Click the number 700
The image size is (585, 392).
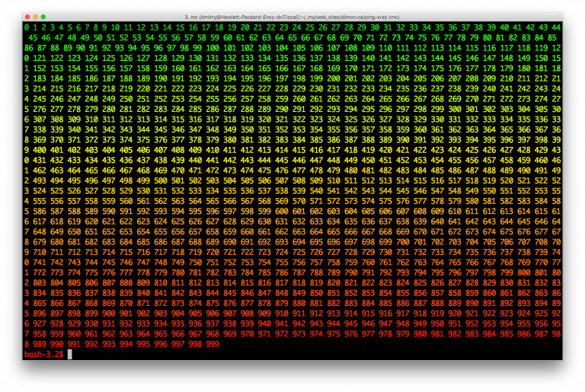point(402,242)
